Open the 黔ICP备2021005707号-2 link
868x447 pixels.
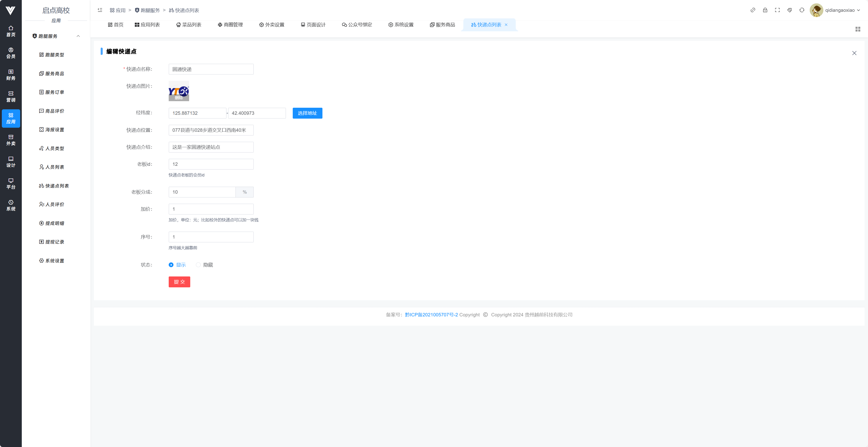point(431,315)
